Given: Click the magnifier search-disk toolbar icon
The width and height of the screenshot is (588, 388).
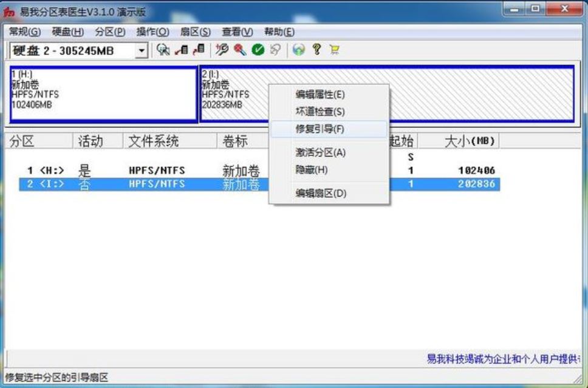Looking at the screenshot, I should (163, 49).
